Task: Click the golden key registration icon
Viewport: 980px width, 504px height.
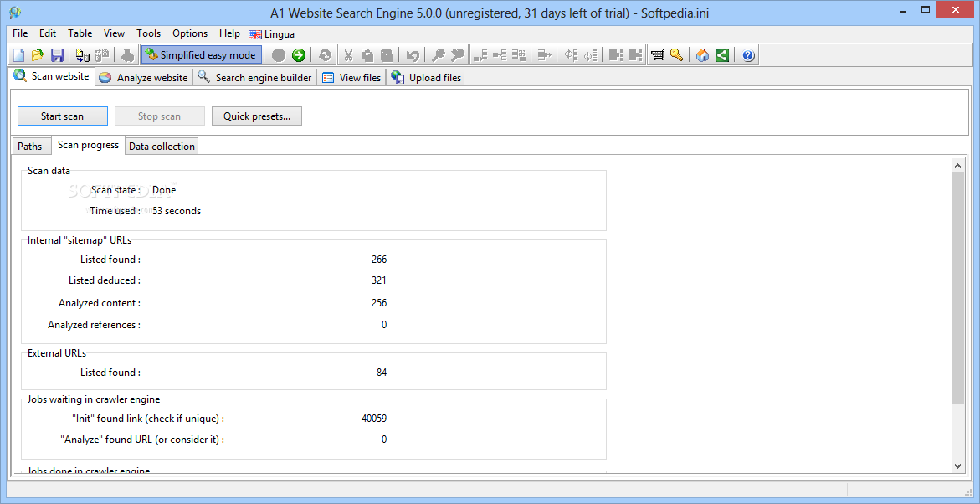Action: point(676,55)
